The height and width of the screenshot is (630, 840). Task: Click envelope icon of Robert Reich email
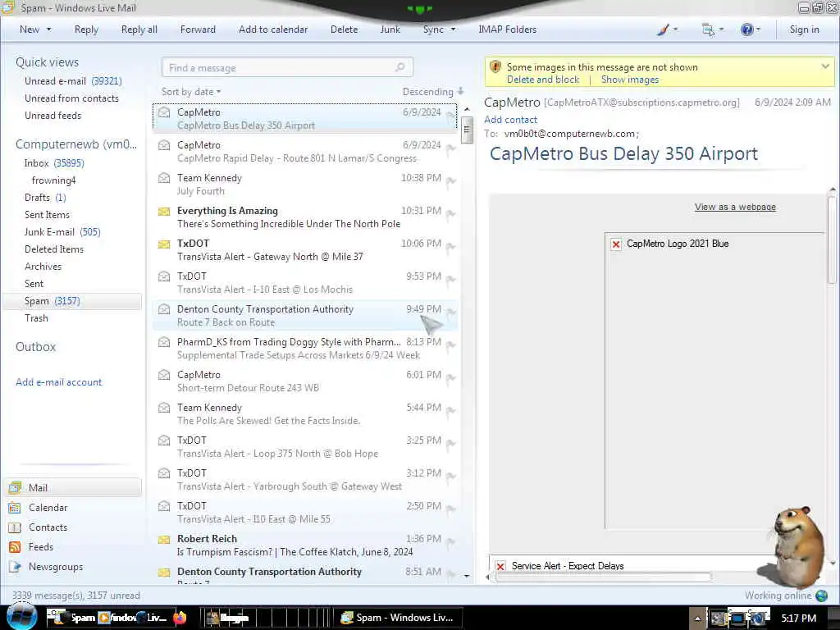(164, 539)
